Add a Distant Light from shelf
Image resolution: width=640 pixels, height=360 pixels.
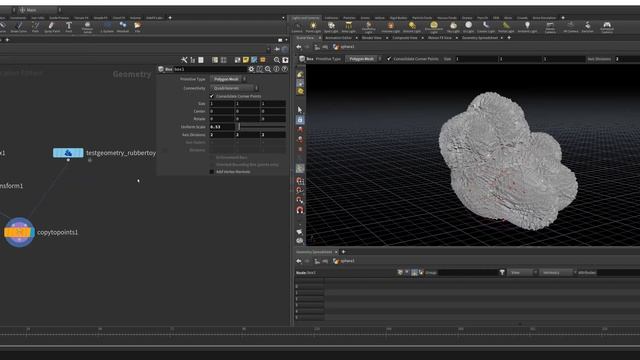[x=411, y=27]
